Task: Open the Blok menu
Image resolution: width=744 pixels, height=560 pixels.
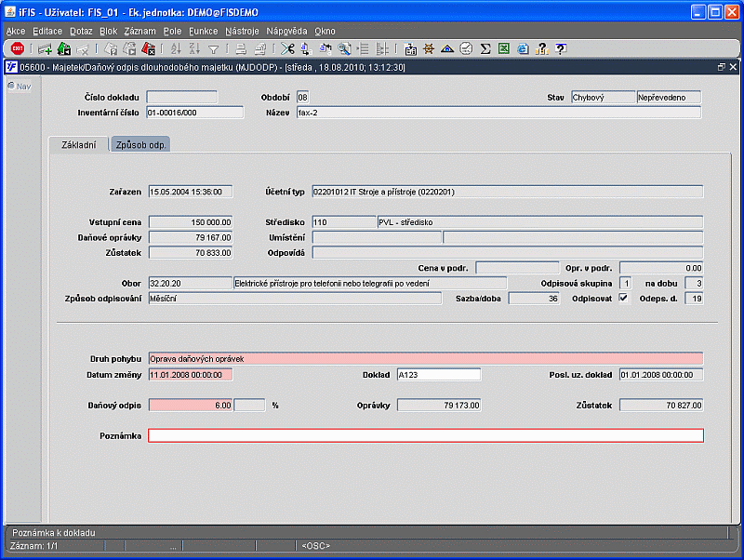Action: click(108, 32)
